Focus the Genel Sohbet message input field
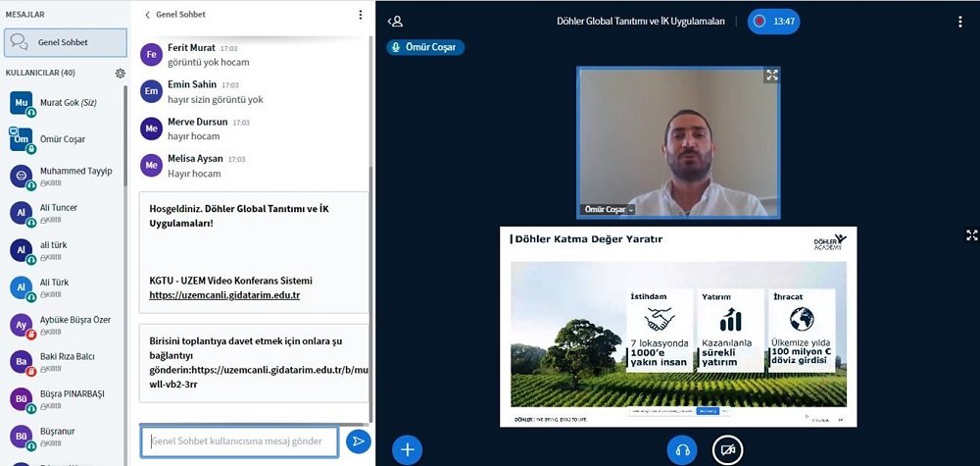The width and height of the screenshot is (980, 466). point(239,441)
